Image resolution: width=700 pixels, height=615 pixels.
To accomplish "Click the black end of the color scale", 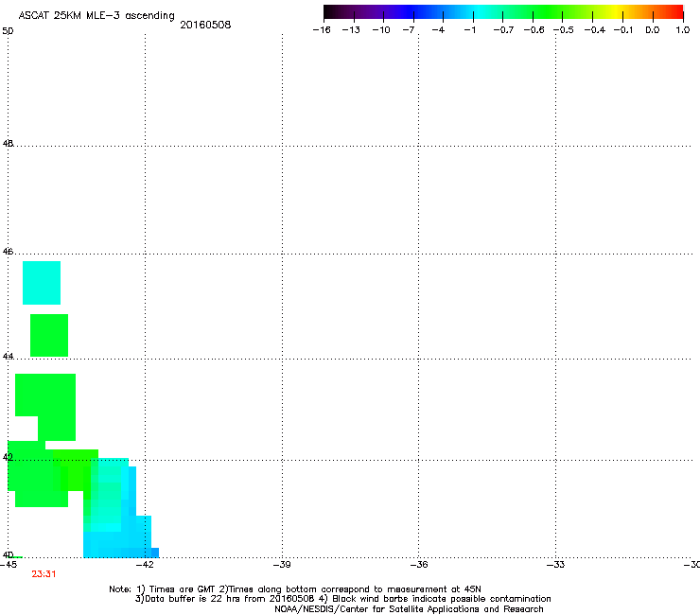I will [x=328, y=12].
